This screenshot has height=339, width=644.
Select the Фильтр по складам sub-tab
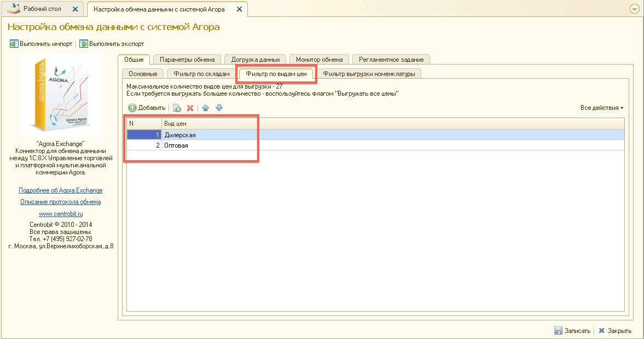click(201, 74)
